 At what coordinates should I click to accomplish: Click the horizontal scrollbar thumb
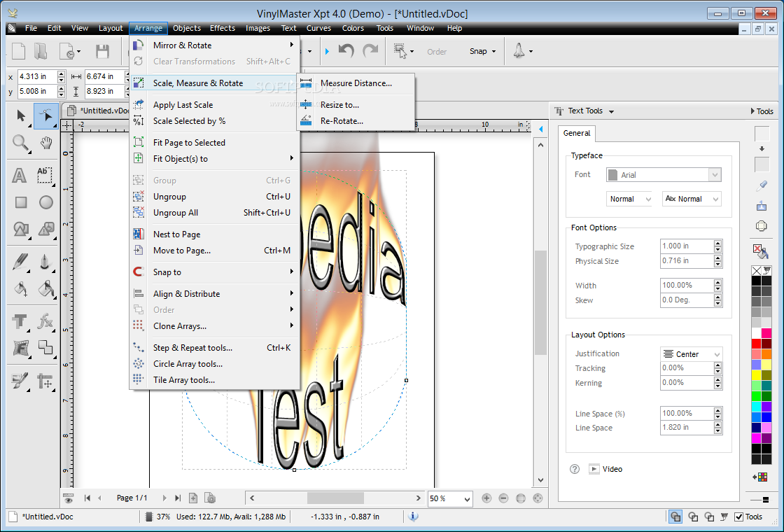click(x=335, y=498)
